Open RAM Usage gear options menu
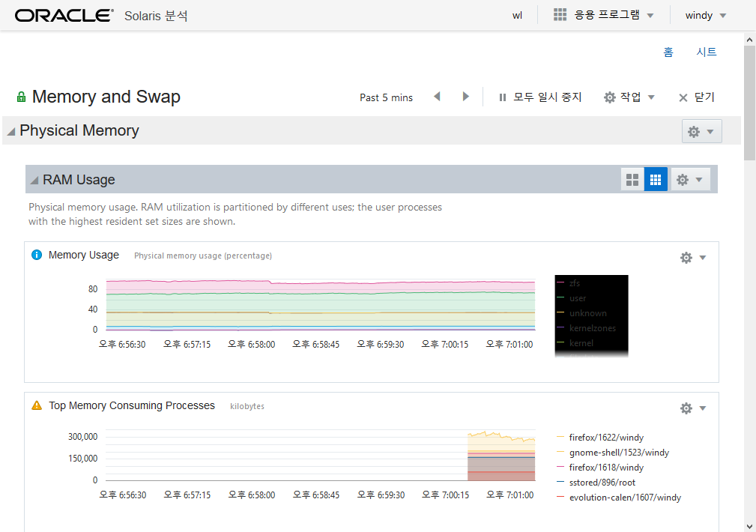 coord(689,180)
